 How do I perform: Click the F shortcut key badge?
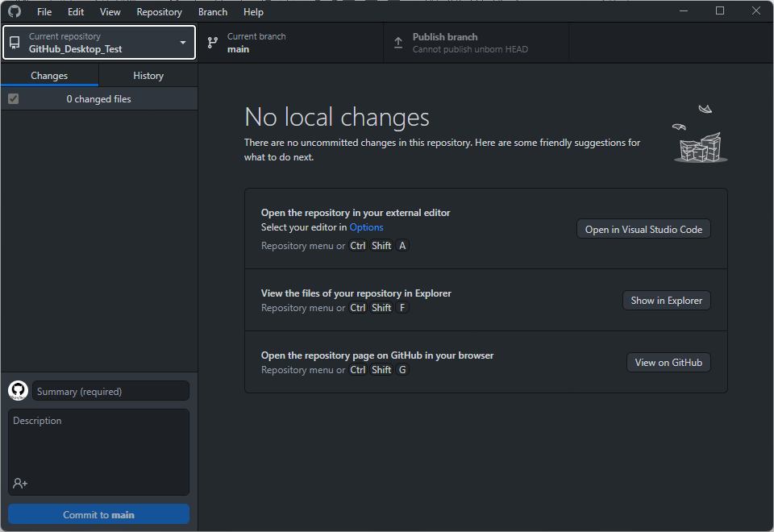coord(402,307)
